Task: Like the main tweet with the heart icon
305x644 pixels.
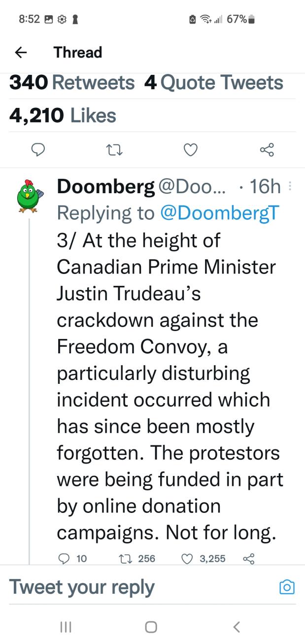Action: [x=191, y=150]
